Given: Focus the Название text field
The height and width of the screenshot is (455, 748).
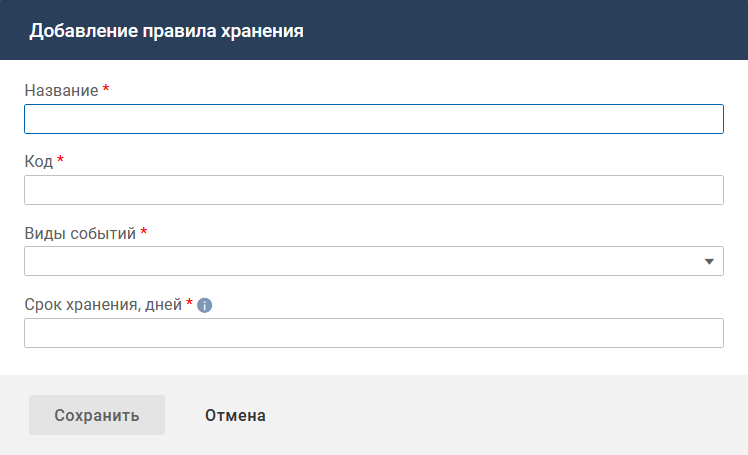Looking at the screenshot, I should click(x=373, y=120).
